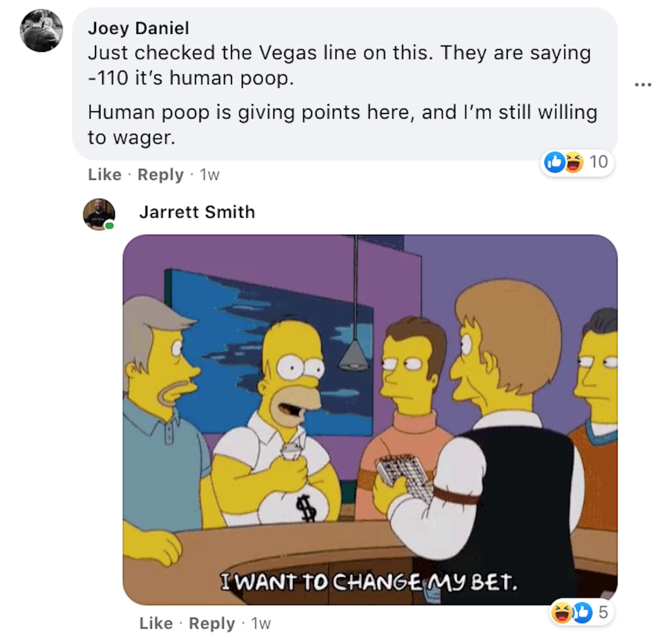The image size is (672, 638).
Task: Click laughing emoji reaction on Joey's comment
Action: pos(574,162)
